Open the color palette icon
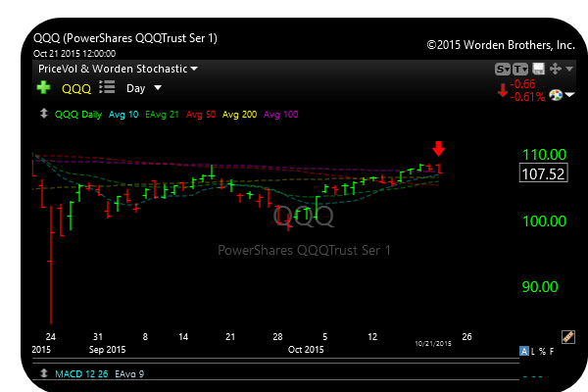588x392 pixels. (x=556, y=94)
